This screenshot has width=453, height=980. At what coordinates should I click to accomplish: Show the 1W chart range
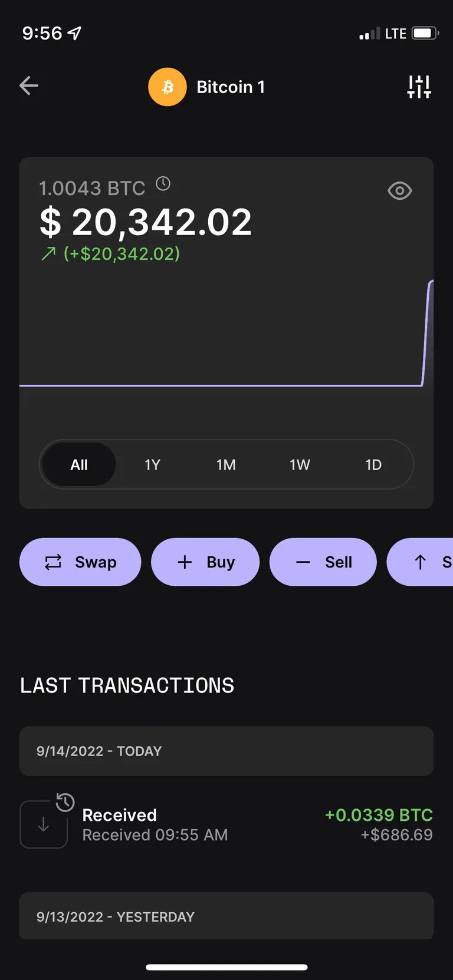(300, 465)
